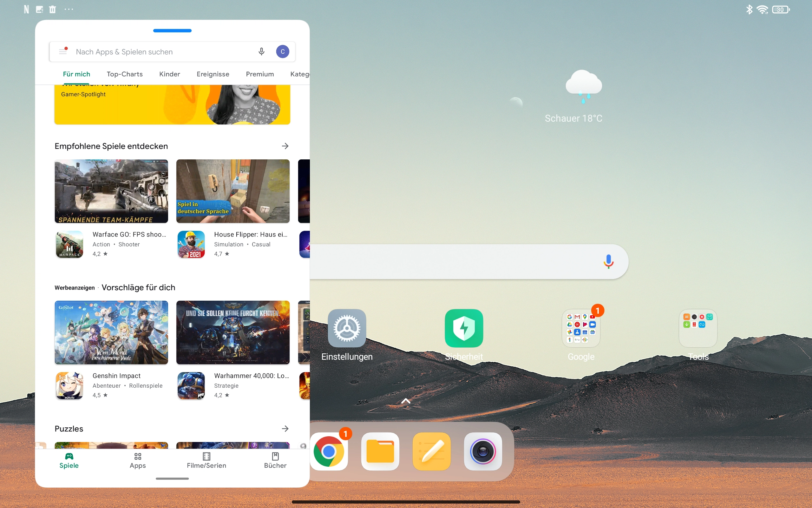Open the account avatar labeled C

point(283,51)
